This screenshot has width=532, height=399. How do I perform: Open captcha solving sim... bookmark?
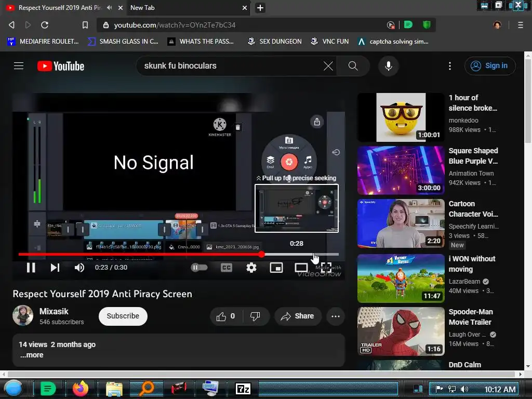click(393, 42)
